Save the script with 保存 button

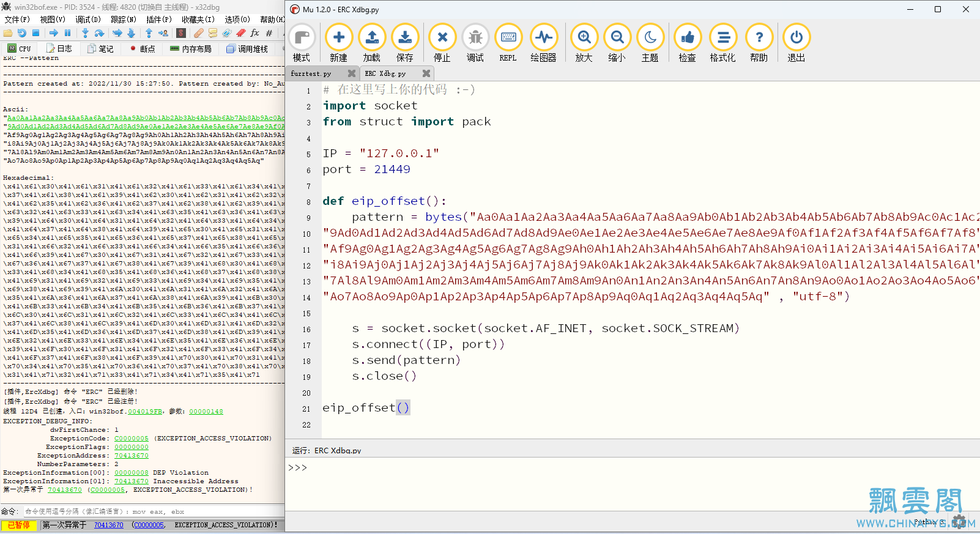[x=404, y=43]
